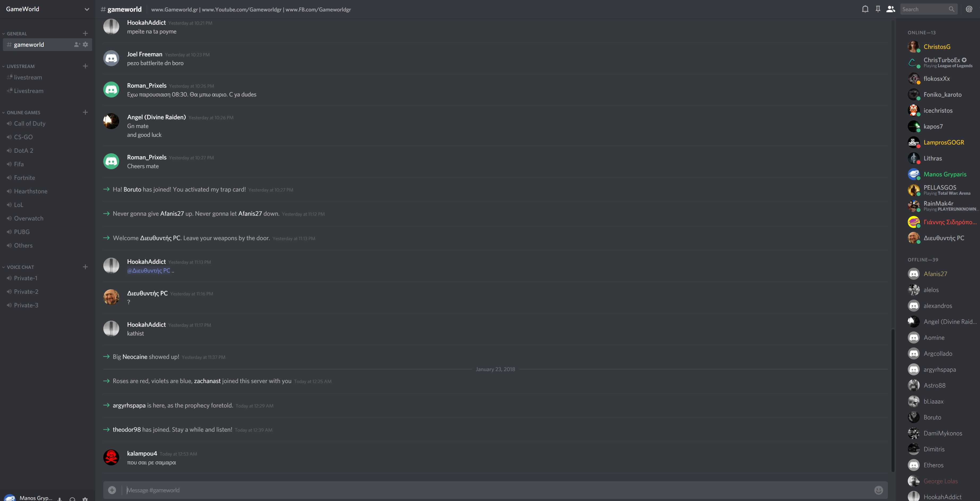Open emoji picker in message box

click(x=878, y=490)
